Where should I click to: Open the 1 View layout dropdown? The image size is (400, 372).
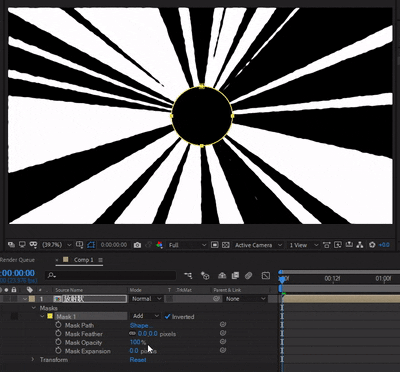(303, 245)
